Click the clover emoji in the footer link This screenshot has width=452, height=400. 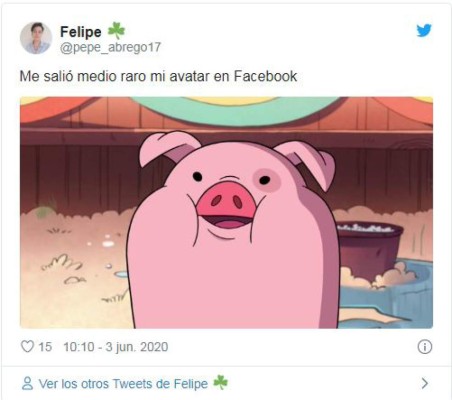click(220, 382)
